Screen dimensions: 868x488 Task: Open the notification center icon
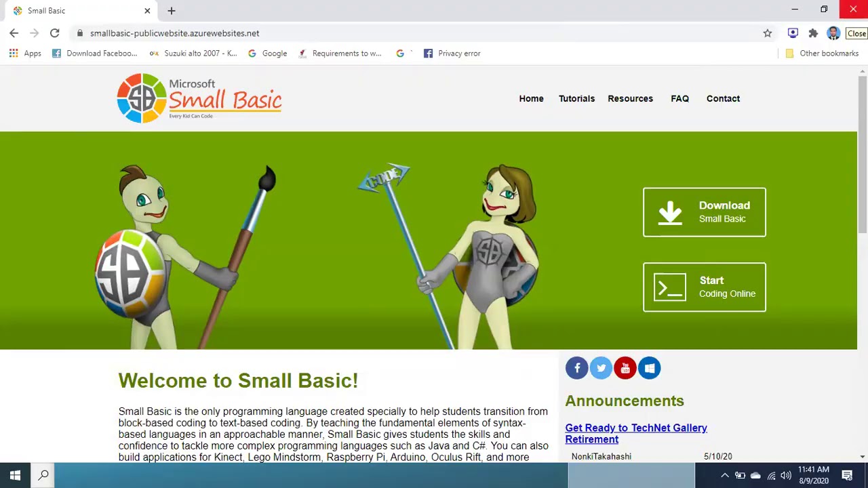click(x=847, y=476)
